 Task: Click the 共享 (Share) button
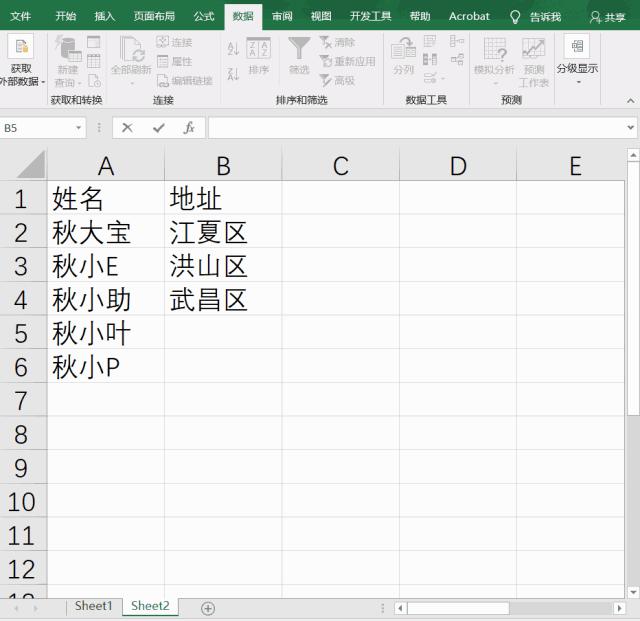click(x=608, y=17)
